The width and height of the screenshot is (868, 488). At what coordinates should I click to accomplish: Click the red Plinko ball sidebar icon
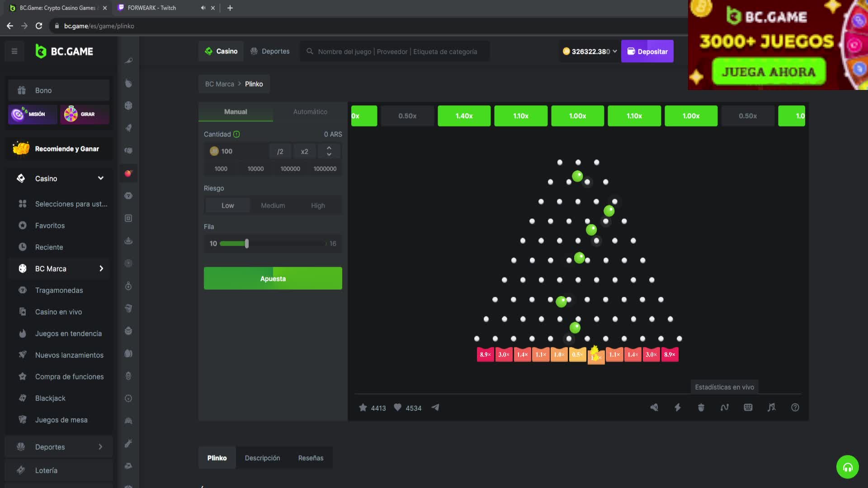pyautogui.click(x=128, y=174)
